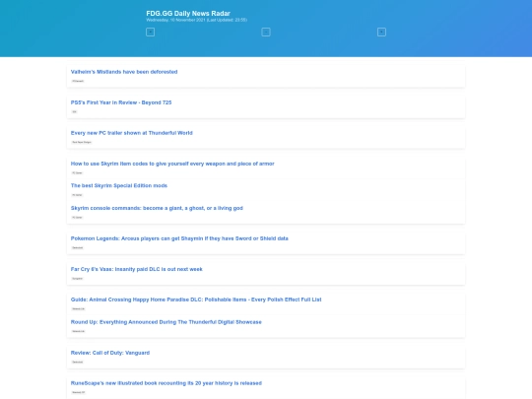
Task: Open PS5's First Year in Review article
Action: pyautogui.click(x=121, y=102)
